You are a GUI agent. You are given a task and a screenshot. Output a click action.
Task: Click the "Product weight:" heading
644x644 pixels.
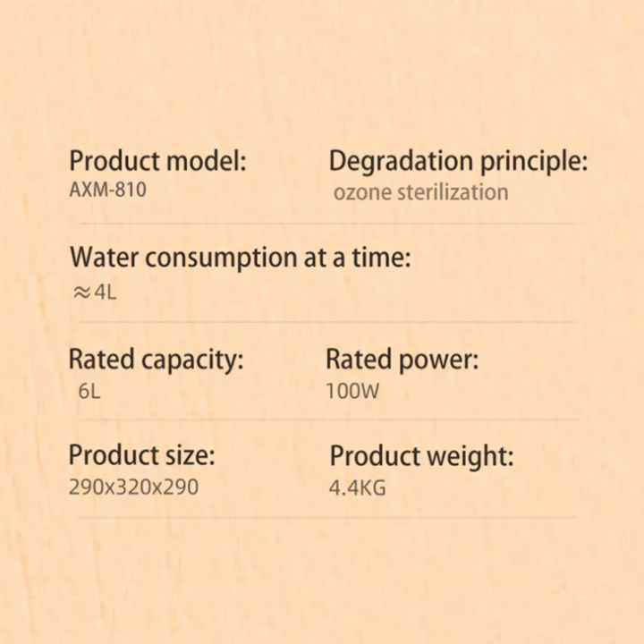tap(421, 456)
